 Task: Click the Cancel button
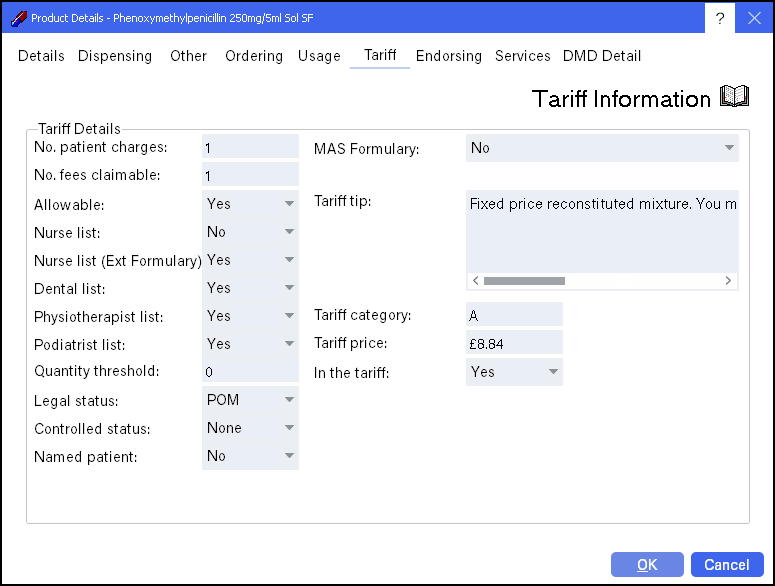point(727,564)
